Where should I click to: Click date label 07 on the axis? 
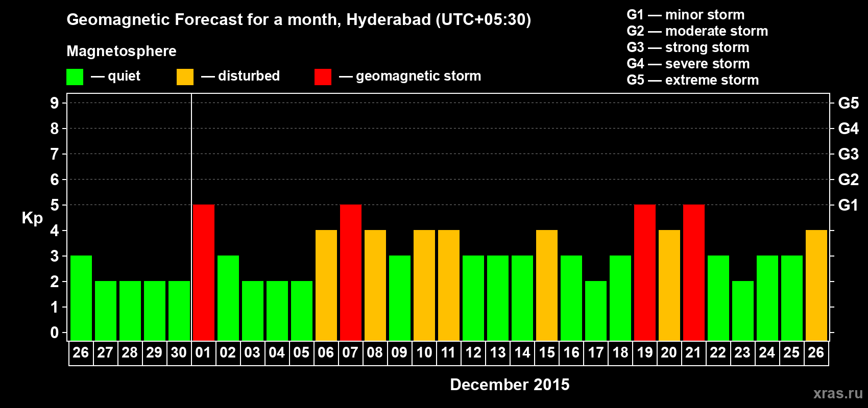[350, 353]
